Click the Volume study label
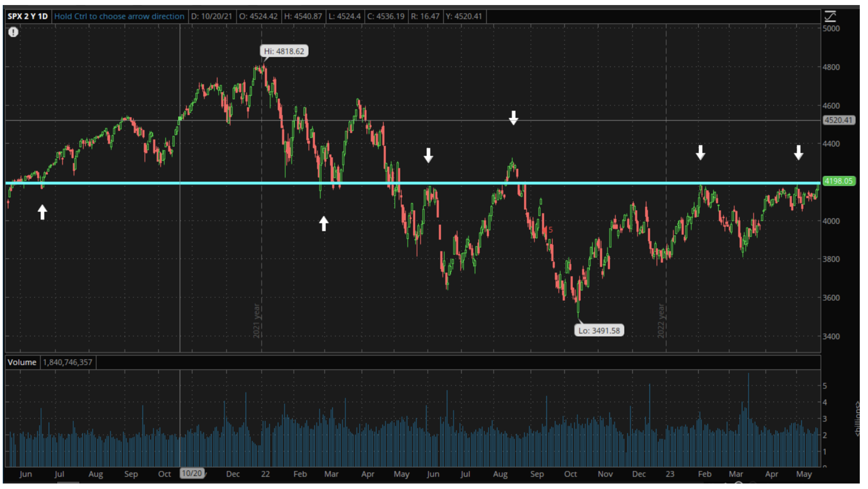Viewport: 868px width, 489px height. coord(22,362)
